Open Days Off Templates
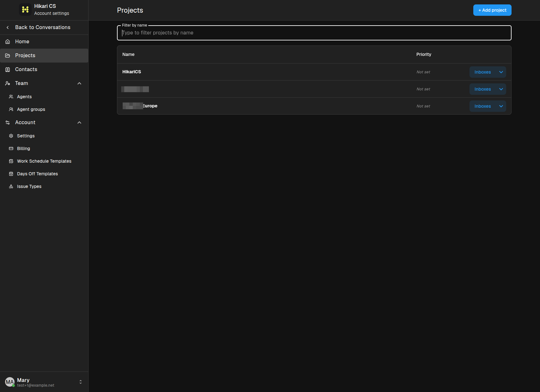 (44, 174)
